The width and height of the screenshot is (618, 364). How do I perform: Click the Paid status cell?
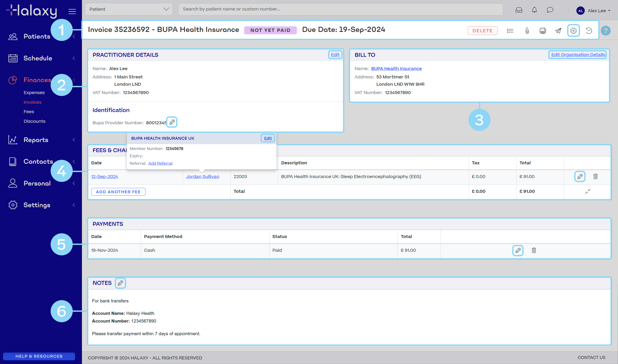pyautogui.click(x=333, y=250)
